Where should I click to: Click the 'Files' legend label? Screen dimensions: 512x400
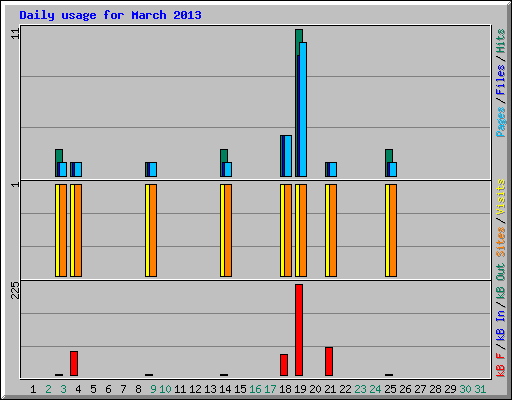501,80
